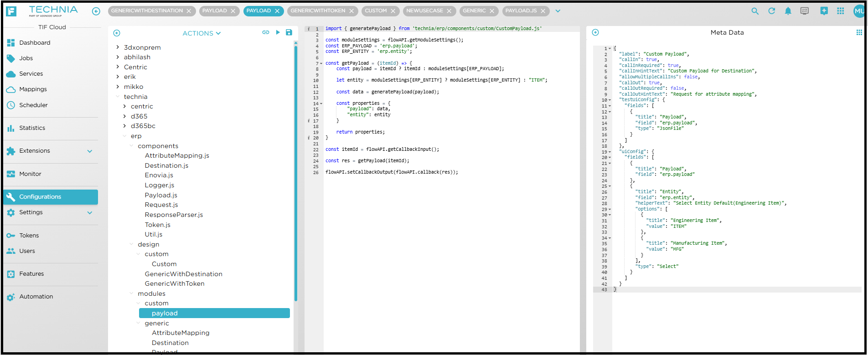Screen dimensions: 868x355
Task: Click the file tree vertical scrollbar
Action: point(295,173)
